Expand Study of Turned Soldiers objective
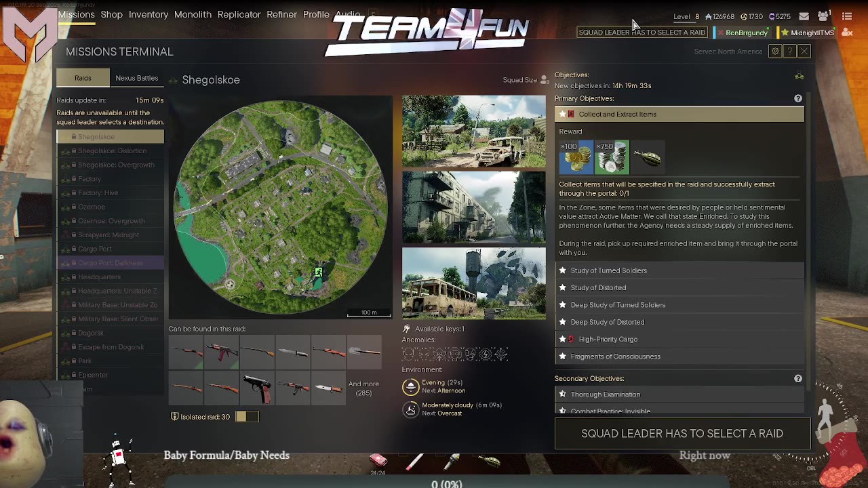868x488 pixels. click(679, 270)
